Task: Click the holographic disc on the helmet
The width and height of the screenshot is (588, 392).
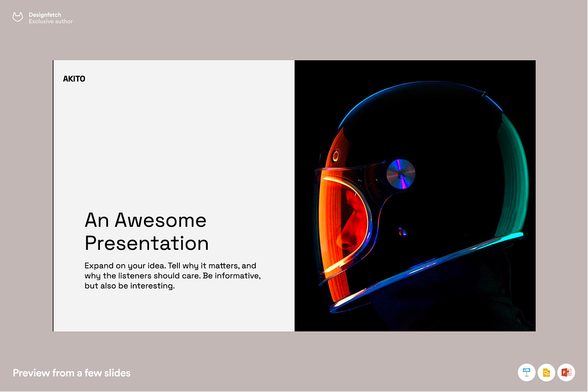Action: tap(401, 174)
